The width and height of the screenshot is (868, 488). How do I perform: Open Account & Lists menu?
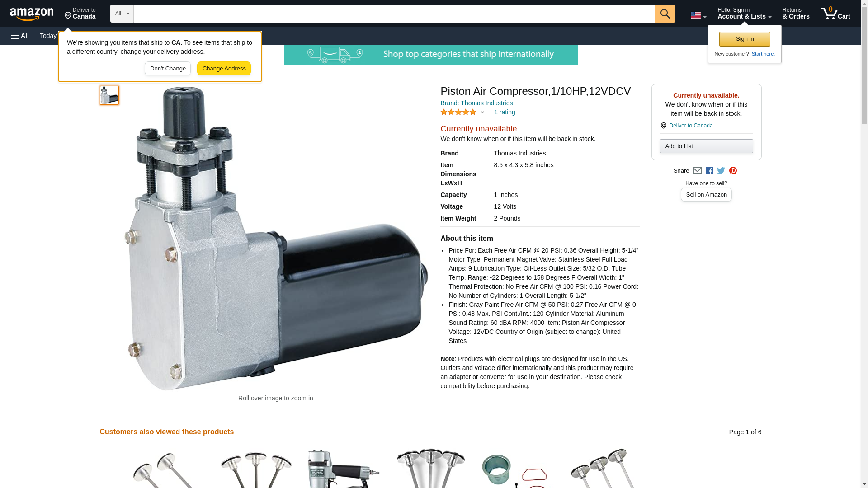pos(744,14)
